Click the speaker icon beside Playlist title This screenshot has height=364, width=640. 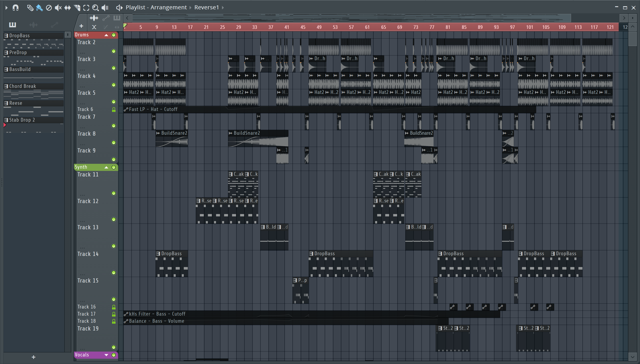click(119, 8)
